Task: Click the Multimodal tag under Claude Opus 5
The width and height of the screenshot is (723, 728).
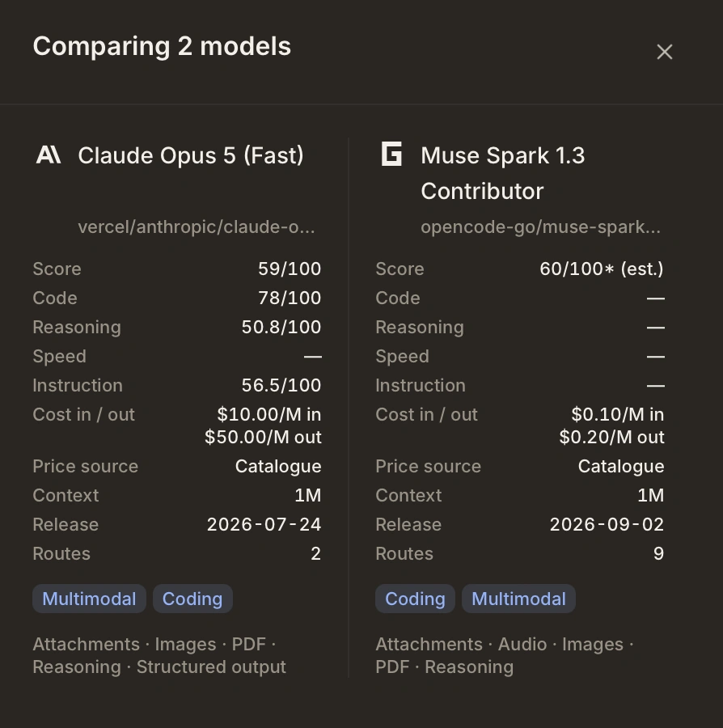Action: tap(89, 599)
